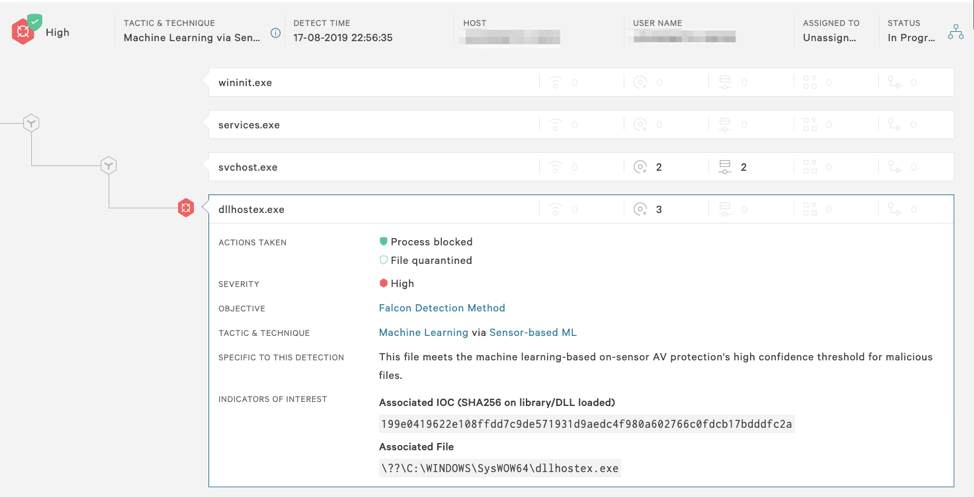Open the process tree icon in header

[x=956, y=32]
